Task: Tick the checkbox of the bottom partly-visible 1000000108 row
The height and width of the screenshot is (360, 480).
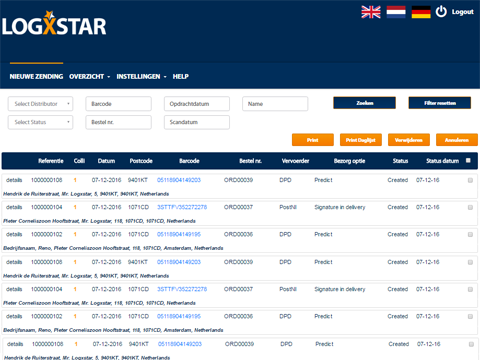Action: pyautogui.click(x=471, y=344)
